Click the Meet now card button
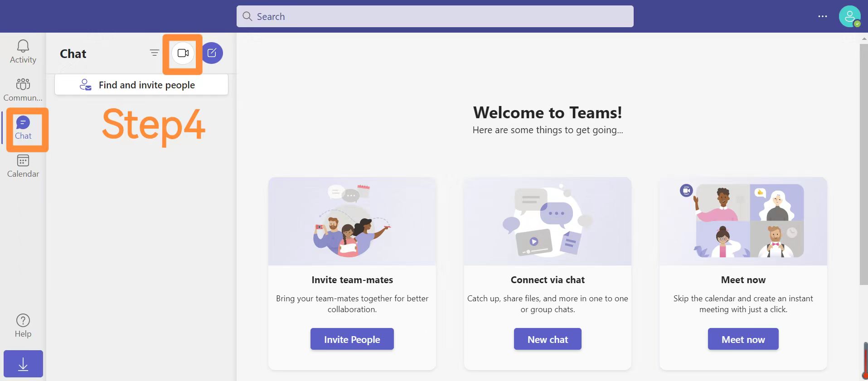Viewport: 868px width, 381px height. 743,339
